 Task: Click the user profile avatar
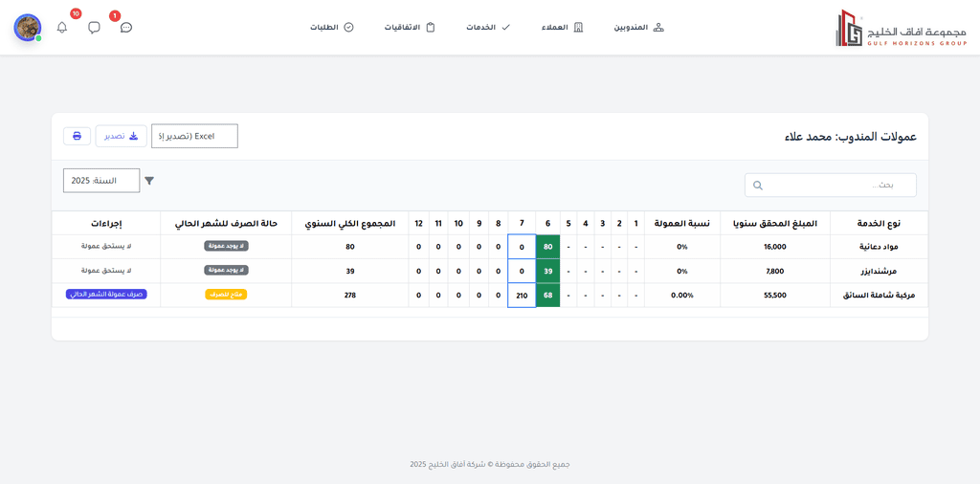28,28
